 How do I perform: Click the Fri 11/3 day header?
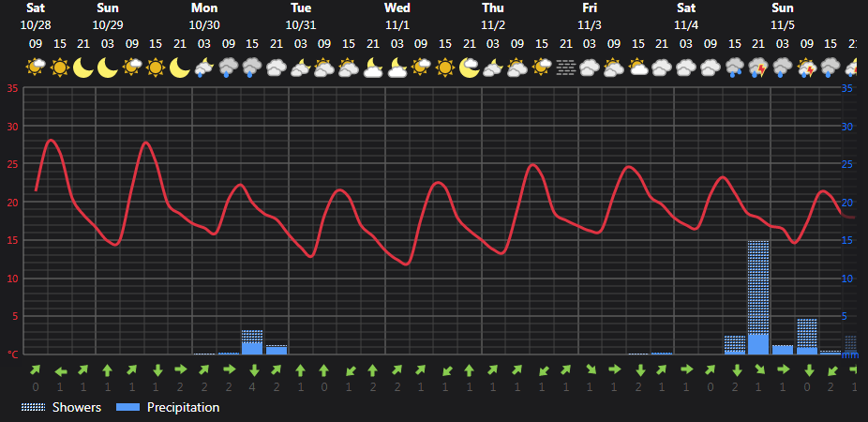590,17
